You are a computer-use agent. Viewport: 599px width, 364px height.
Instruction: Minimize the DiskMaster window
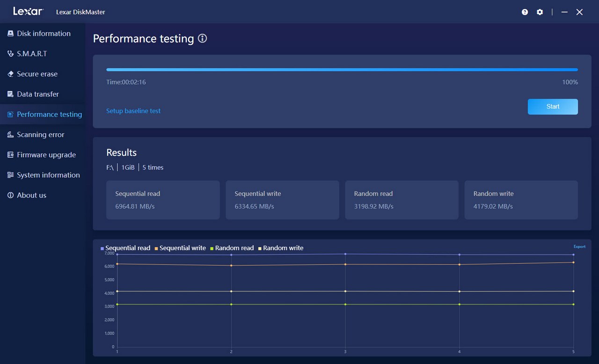(x=564, y=12)
